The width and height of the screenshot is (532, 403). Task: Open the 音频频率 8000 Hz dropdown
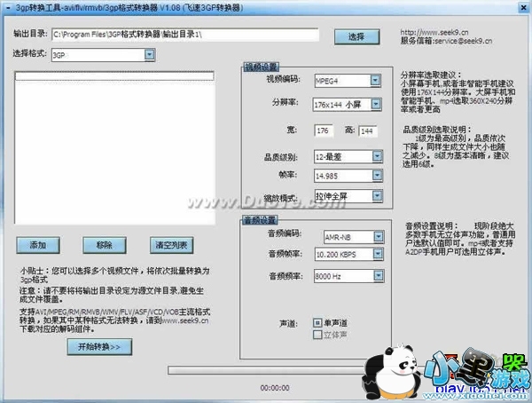point(379,275)
